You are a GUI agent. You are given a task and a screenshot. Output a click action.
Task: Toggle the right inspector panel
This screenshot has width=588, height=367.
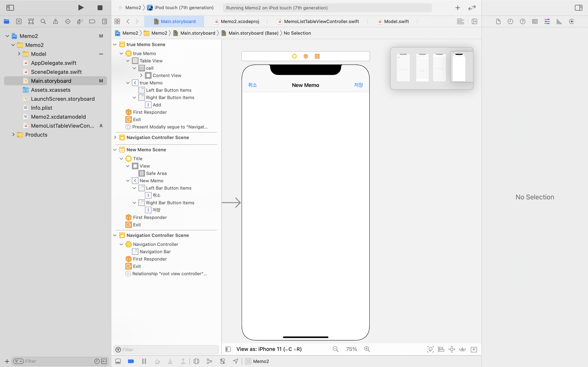click(579, 8)
